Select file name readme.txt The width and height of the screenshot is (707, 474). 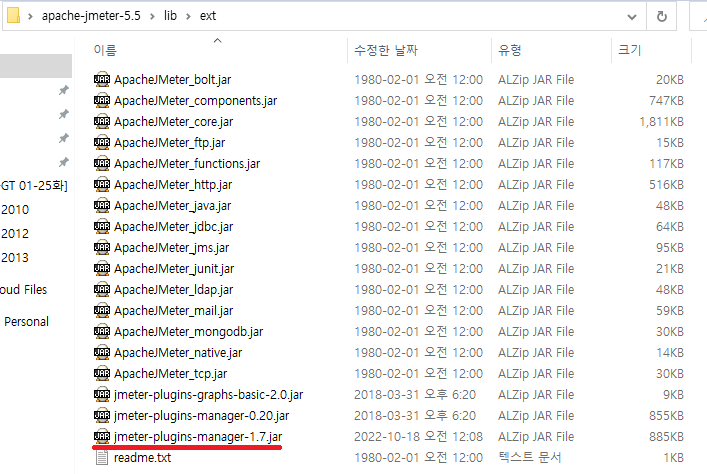click(x=142, y=458)
